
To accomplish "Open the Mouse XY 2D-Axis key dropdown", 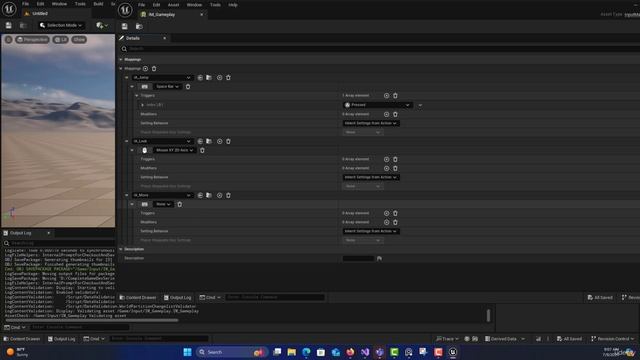I will pos(175,150).
